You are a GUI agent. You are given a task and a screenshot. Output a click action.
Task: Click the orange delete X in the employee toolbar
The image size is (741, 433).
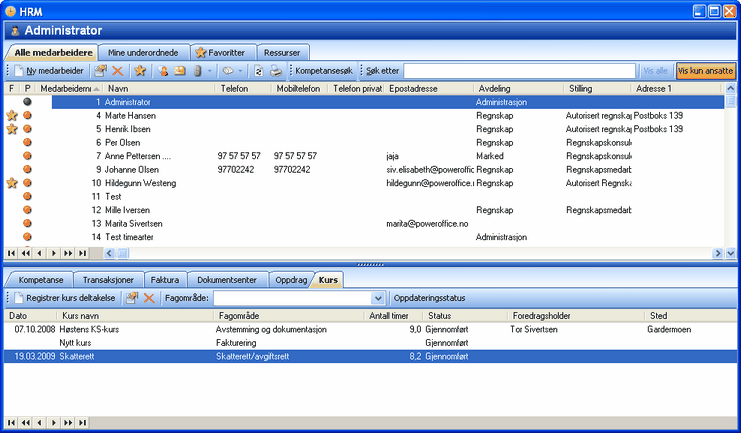pyautogui.click(x=118, y=71)
